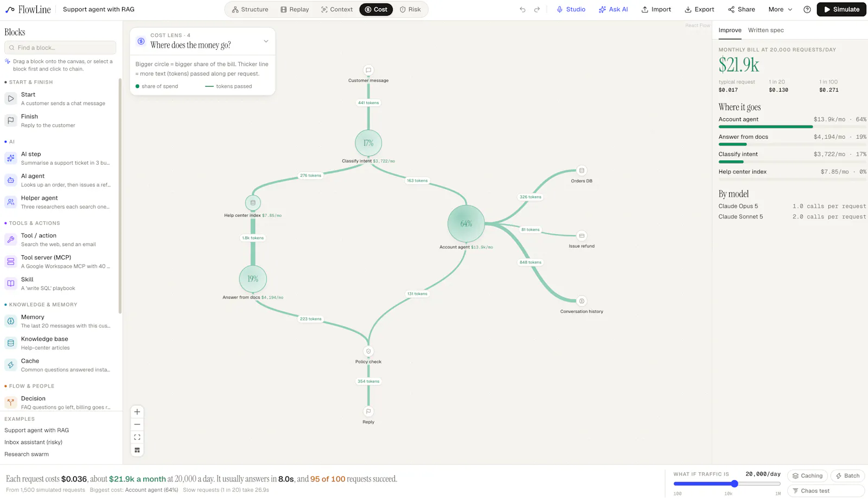Select the Conversation history node icon
Image resolution: width=868 pixels, height=502 pixels.
pos(582,301)
